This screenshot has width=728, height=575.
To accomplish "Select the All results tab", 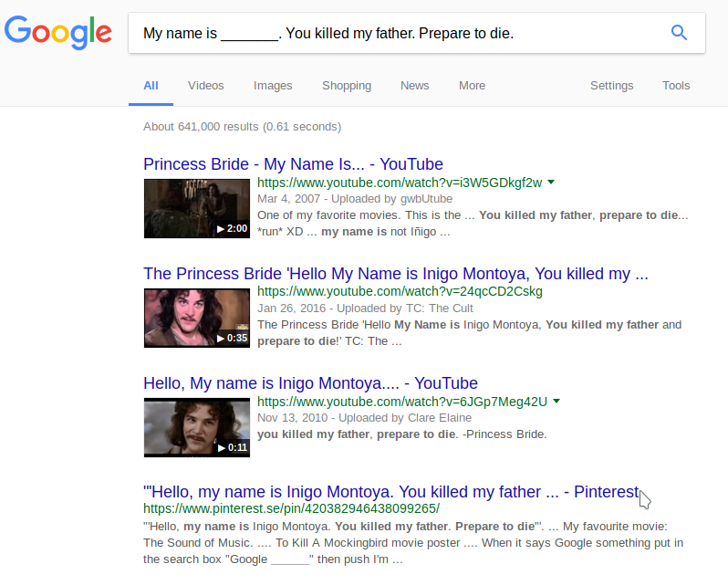I will pos(151,86).
